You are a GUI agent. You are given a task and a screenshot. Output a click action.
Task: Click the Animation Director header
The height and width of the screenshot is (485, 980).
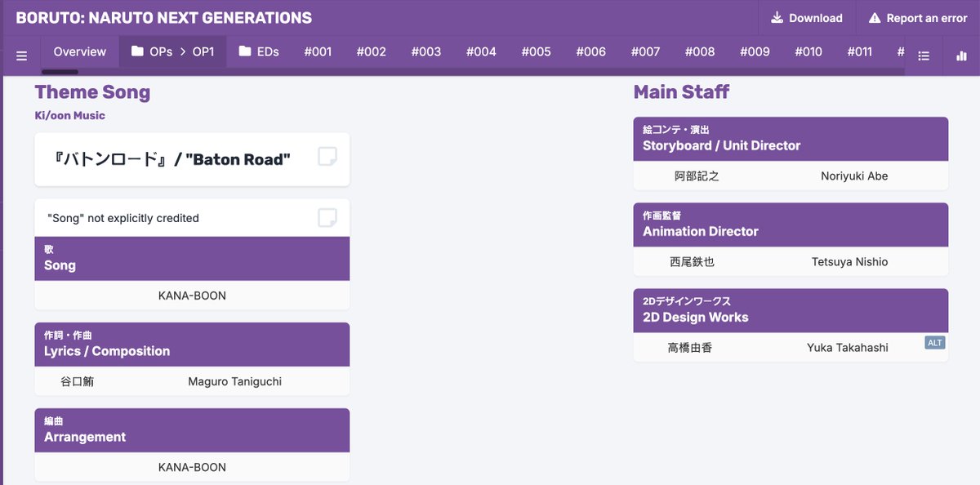[x=791, y=225]
